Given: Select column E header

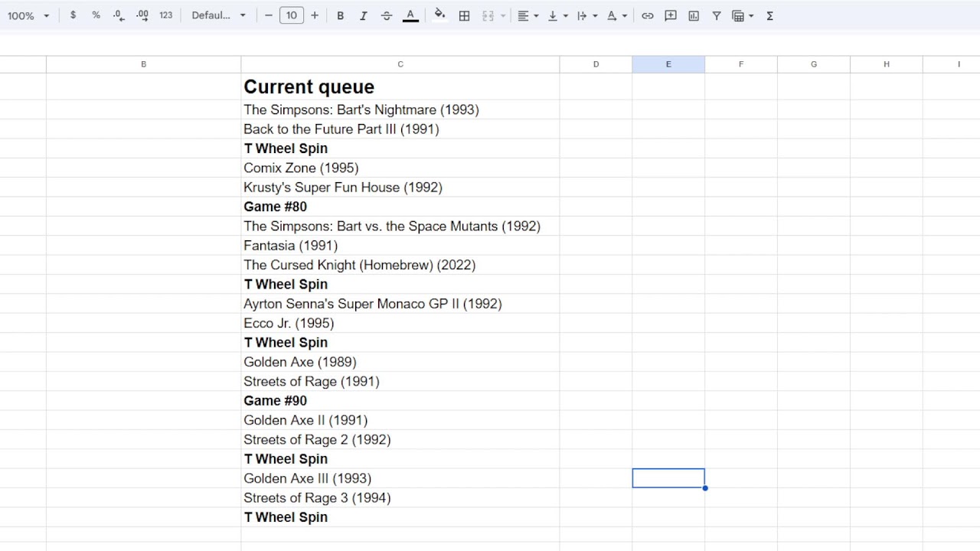Looking at the screenshot, I should 668,64.
